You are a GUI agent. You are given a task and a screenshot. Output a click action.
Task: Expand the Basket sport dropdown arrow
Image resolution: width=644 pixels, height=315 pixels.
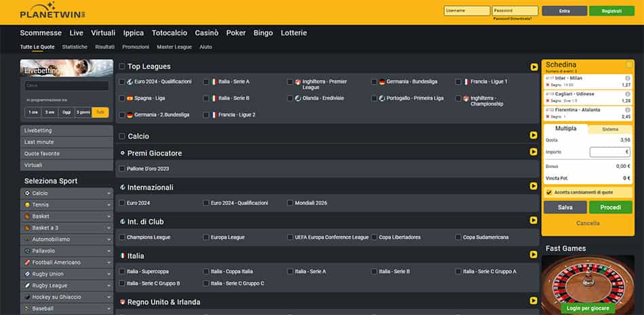point(109,216)
